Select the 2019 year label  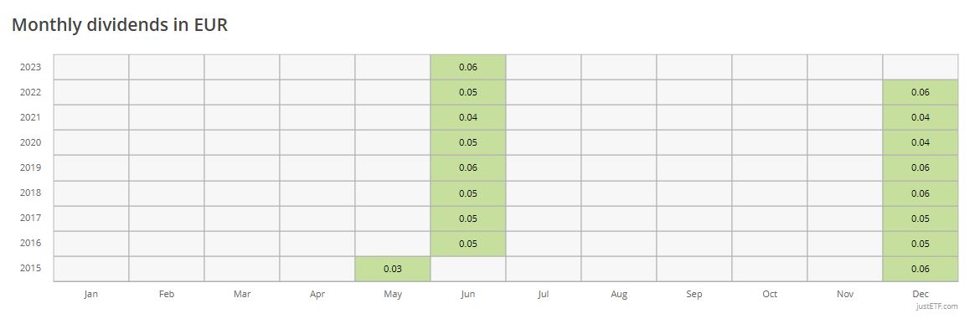click(31, 168)
